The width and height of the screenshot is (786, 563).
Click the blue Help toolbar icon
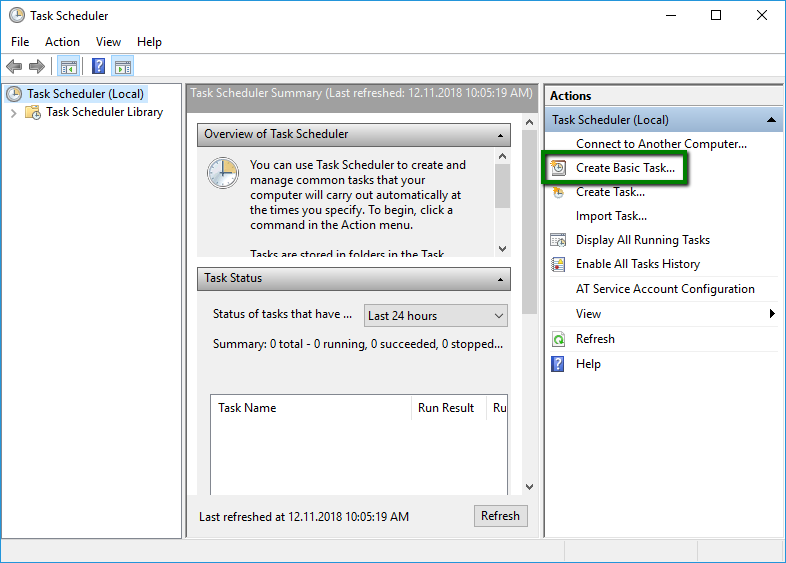[x=99, y=66]
